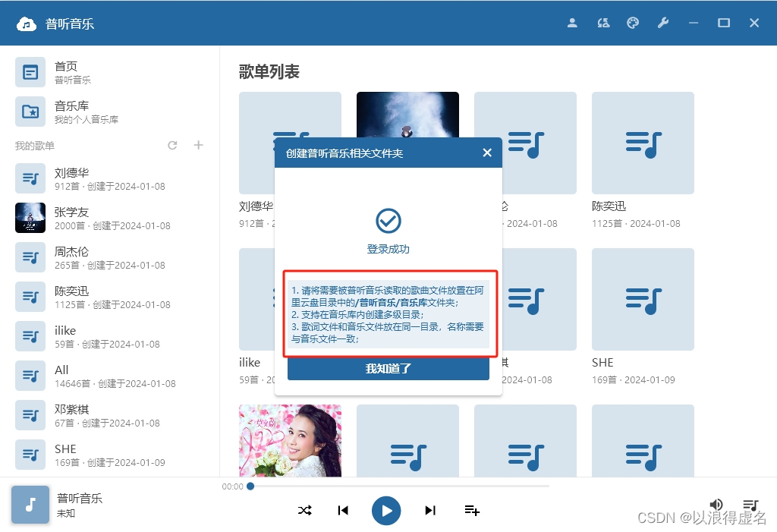Open the play queue icon
This screenshot has height=532, width=777.
click(750, 505)
